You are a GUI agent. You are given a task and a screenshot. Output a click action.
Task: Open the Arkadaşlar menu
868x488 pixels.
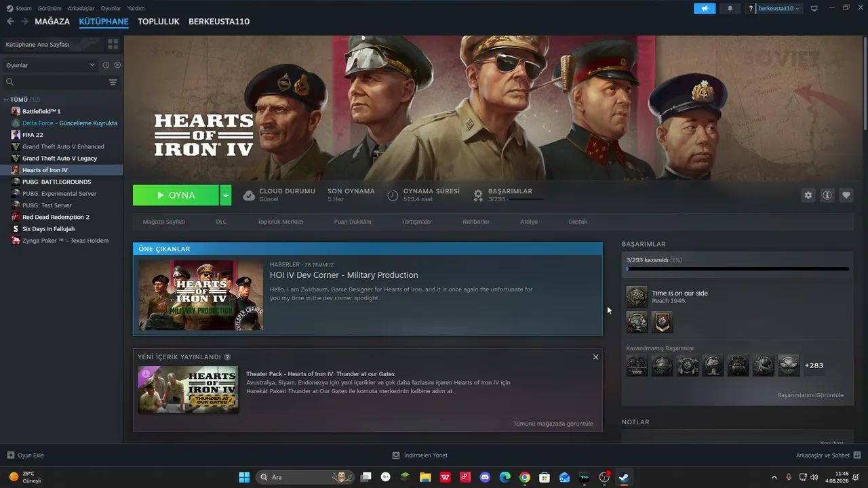[x=81, y=9]
